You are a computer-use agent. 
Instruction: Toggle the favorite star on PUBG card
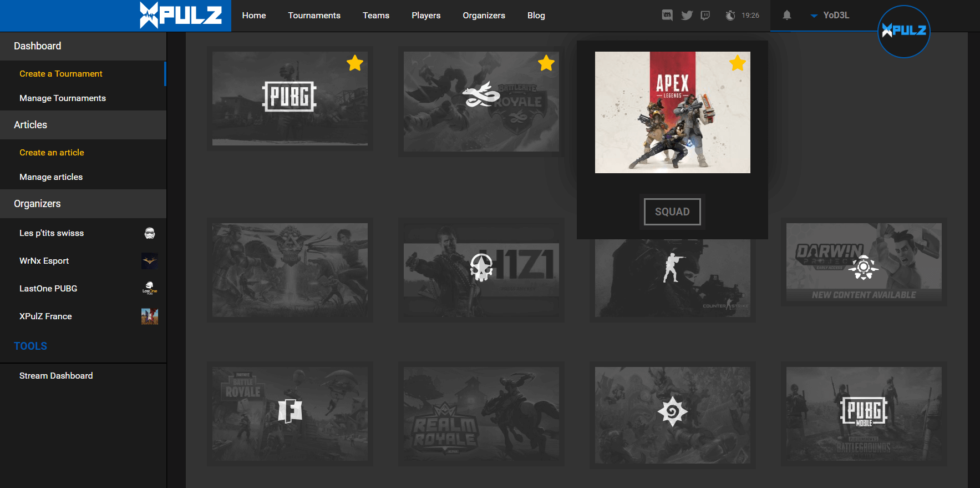[355, 63]
